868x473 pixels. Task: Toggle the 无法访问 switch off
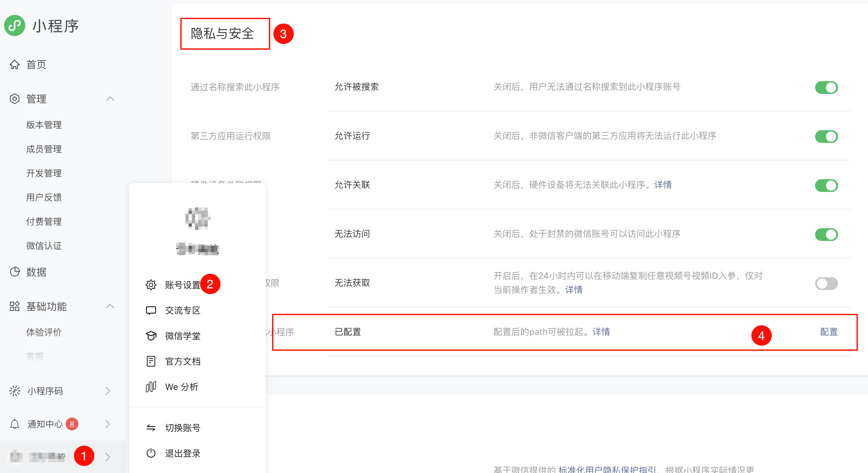tap(826, 234)
